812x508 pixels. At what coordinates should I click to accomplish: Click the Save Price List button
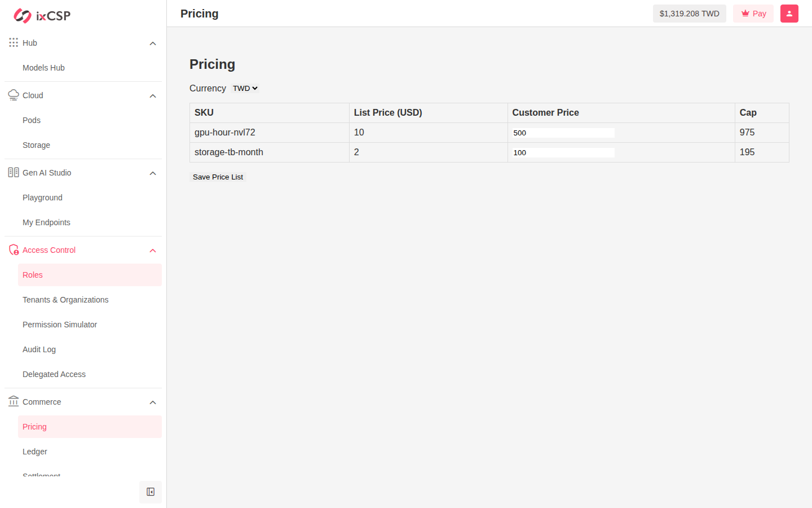click(218, 177)
